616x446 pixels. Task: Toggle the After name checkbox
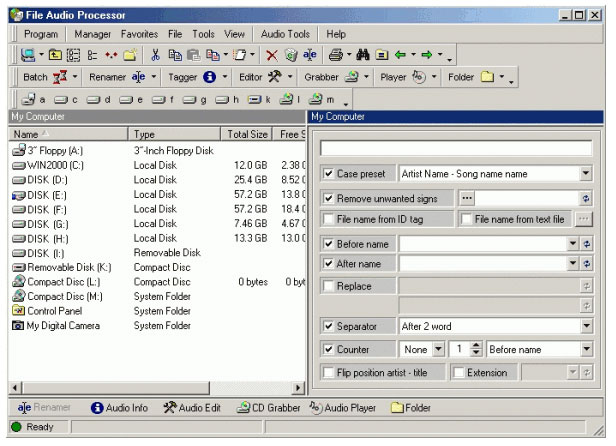(328, 263)
